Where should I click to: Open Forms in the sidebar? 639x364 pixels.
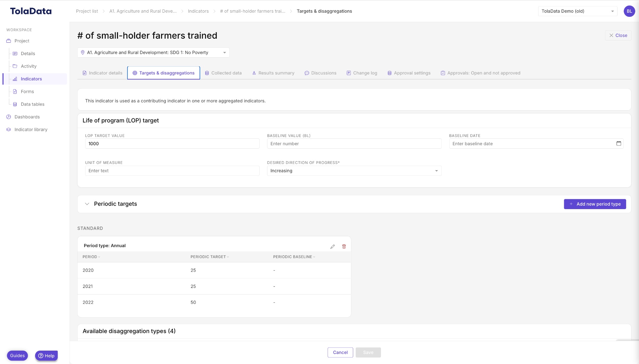27,92
